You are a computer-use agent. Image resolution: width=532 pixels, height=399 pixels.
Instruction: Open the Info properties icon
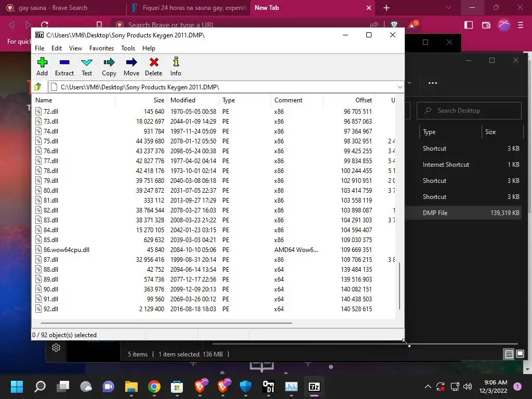(x=176, y=66)
